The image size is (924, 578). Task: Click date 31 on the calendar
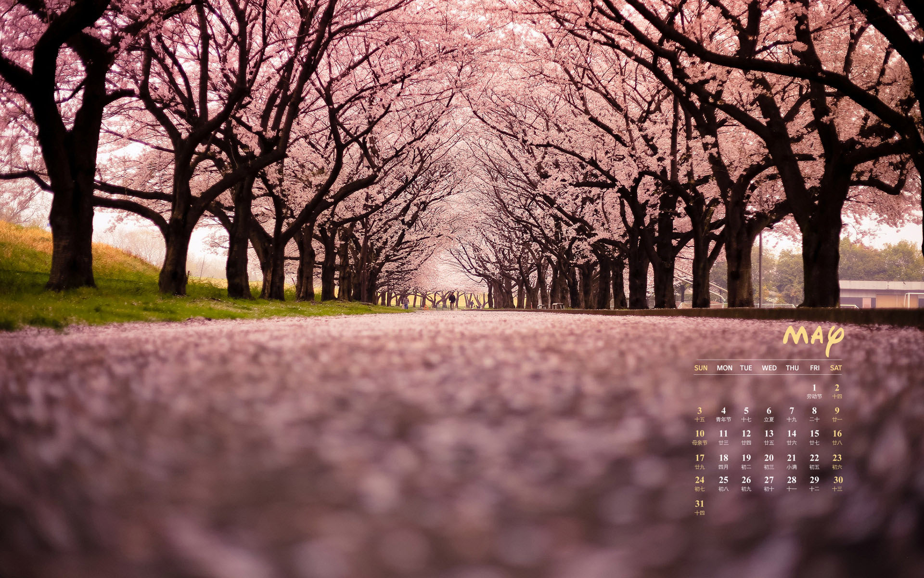(x=700, y=507)
